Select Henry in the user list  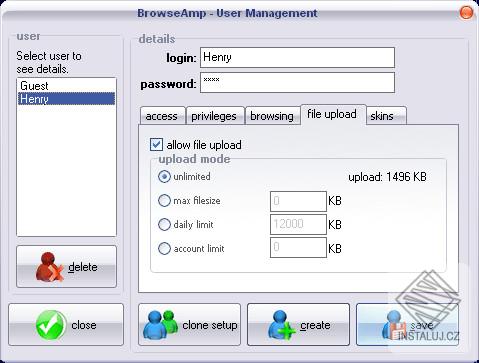point(66,99)
